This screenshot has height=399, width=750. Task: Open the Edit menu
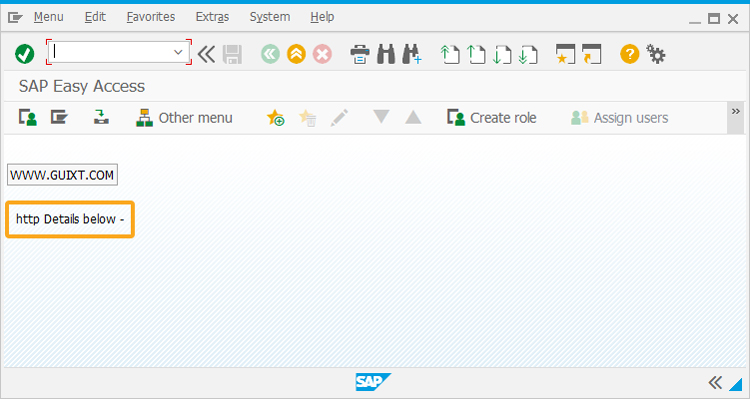coord(95,17)
